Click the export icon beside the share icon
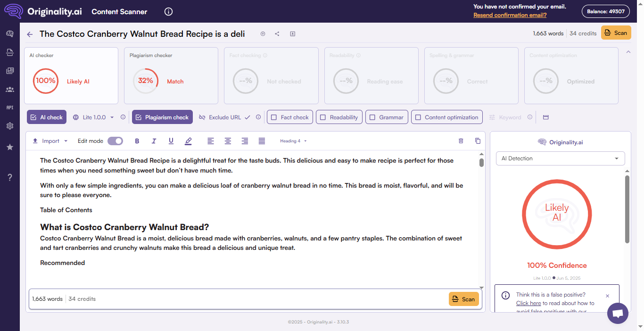The width and height of the screenshot is (644, 331). [292, 34]
